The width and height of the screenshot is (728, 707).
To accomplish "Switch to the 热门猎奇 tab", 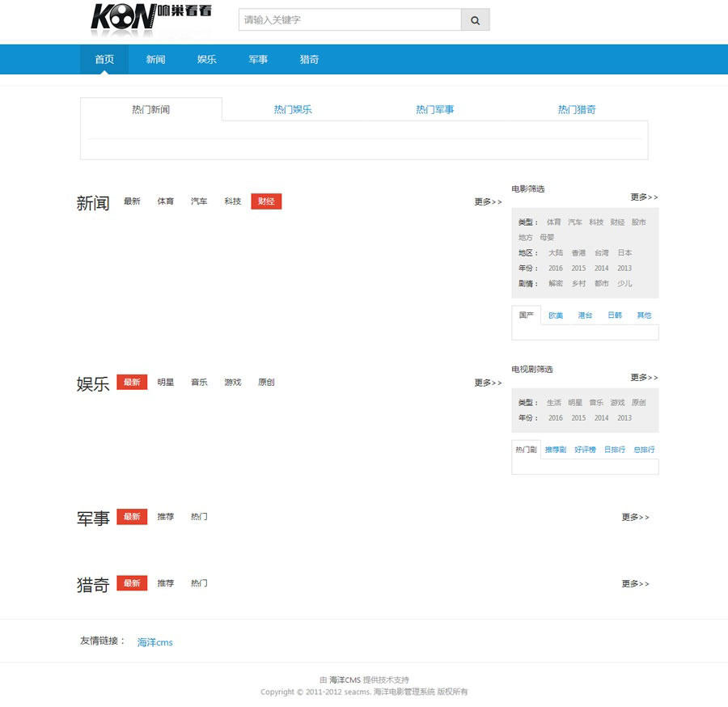I will (577, 109).
